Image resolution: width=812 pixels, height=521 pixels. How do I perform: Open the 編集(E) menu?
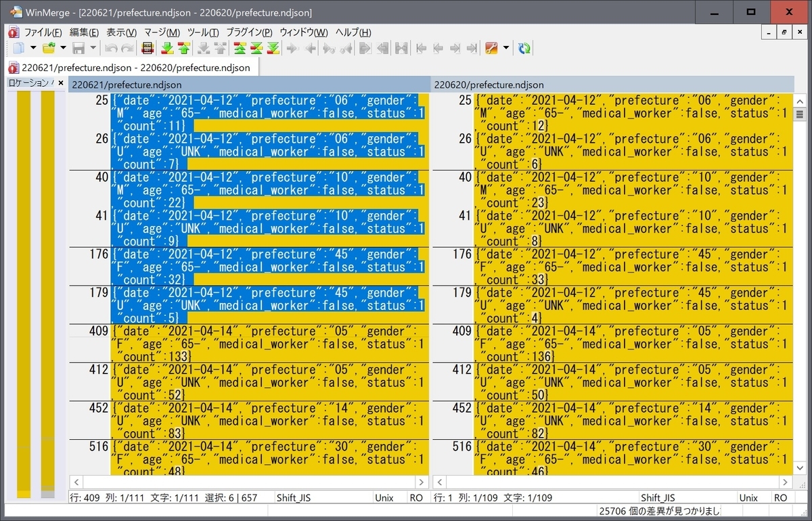[84, 32]
